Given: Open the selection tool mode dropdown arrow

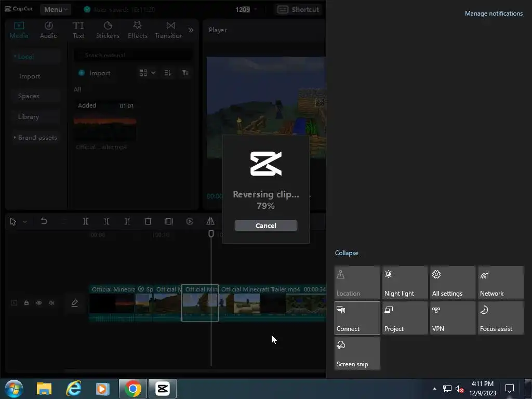Looking at the screenshot, I should (25, 221).
